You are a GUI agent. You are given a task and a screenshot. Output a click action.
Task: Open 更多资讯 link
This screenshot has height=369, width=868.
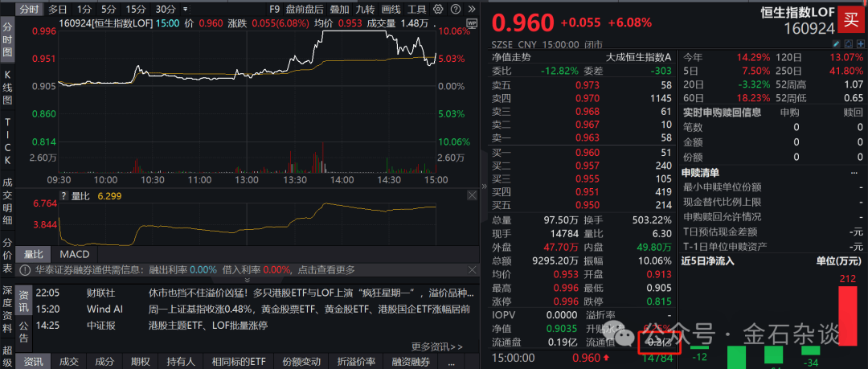point(436,346)
